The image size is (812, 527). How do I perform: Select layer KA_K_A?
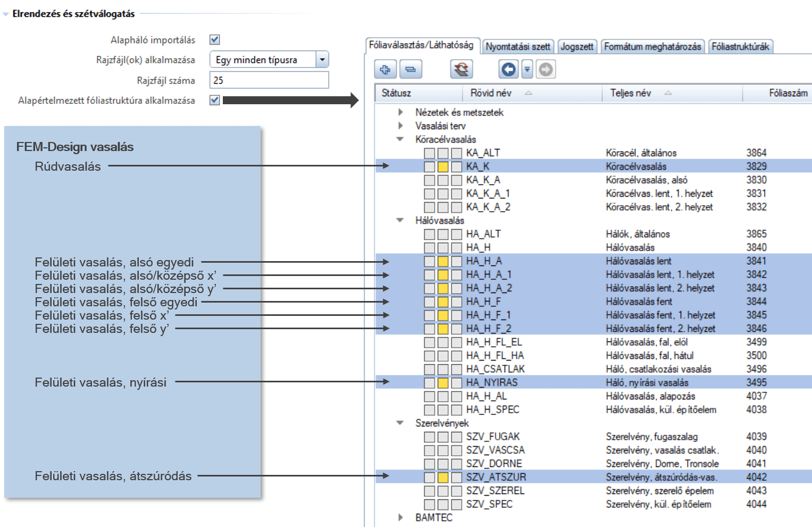pos(483,180)
